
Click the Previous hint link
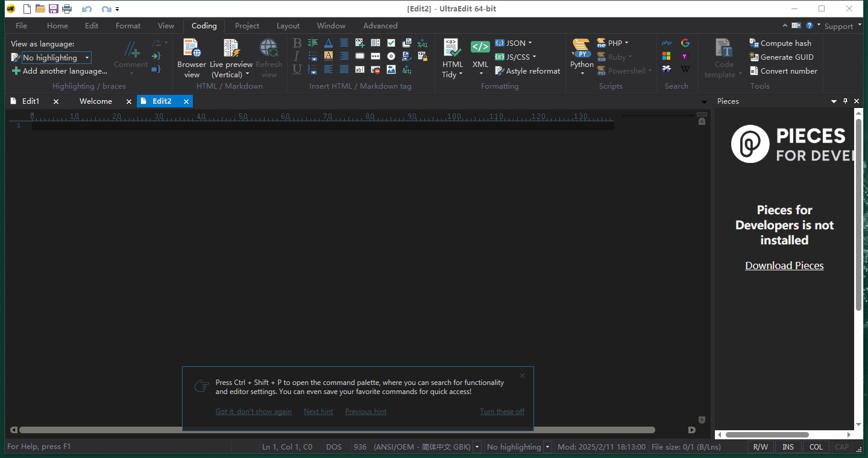coord(366,412)
